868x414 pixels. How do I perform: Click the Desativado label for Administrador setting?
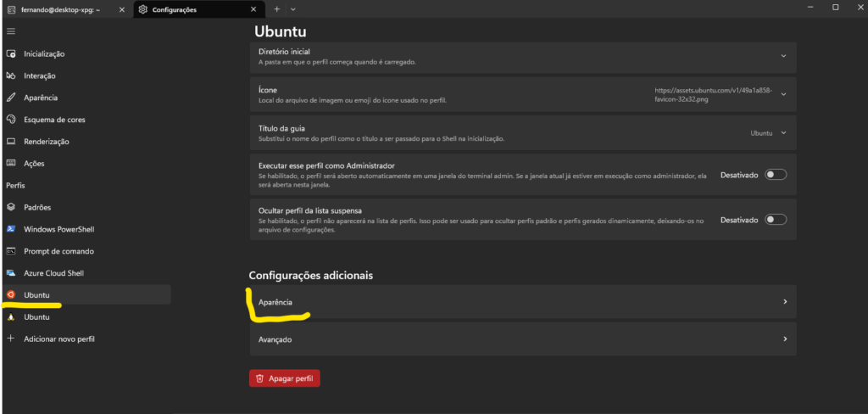tap(739, 175)
